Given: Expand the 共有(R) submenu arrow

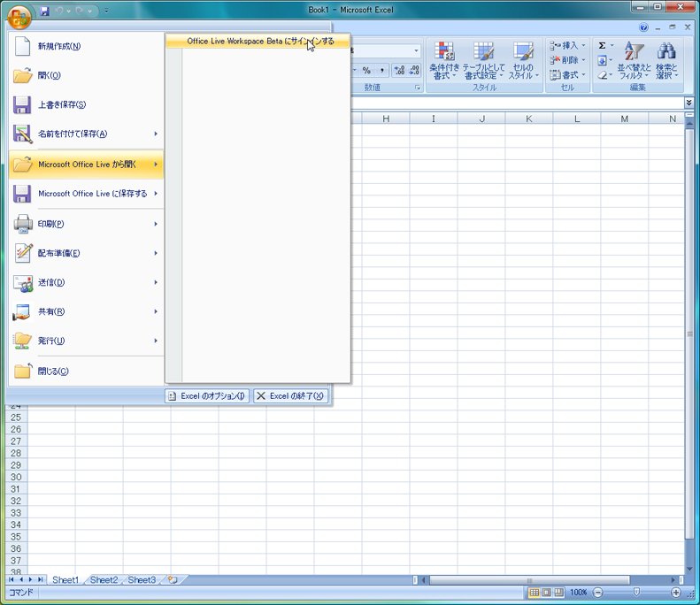Looking at the screenshot, I should click(x=156, y=311).
